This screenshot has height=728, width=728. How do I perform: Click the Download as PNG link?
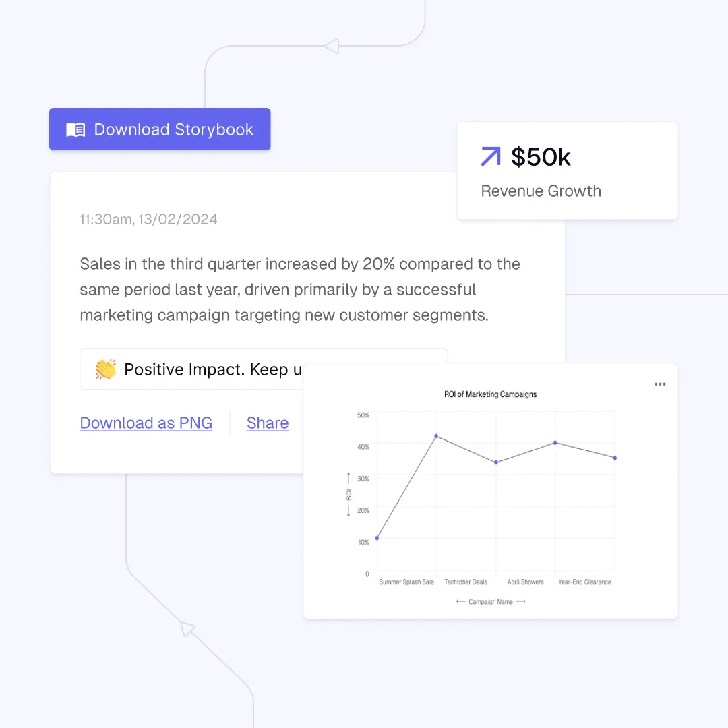146,423
